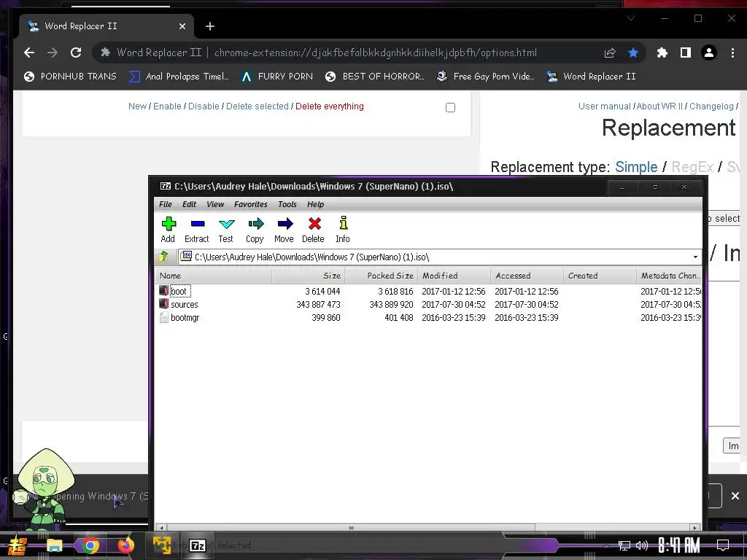Open the Chrome extensions puzzle icon
Screen dimensions: 747x560
pos(662,52)
